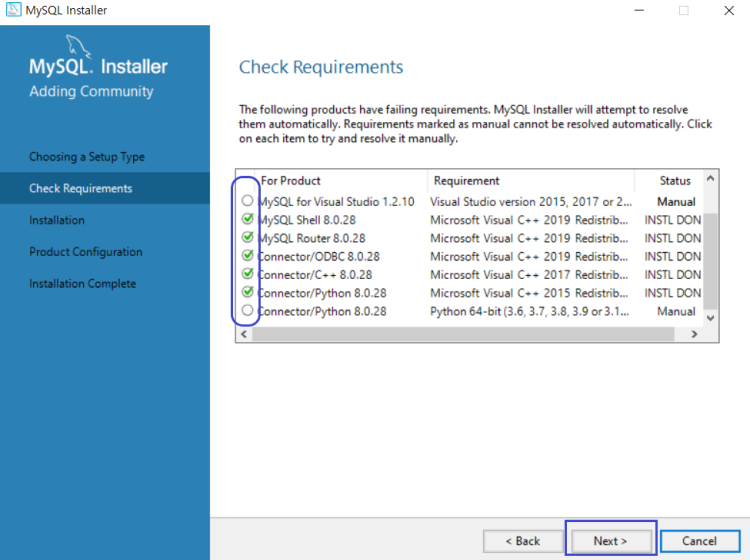Select the Connector/C++ 8.0.28 row

470,275
